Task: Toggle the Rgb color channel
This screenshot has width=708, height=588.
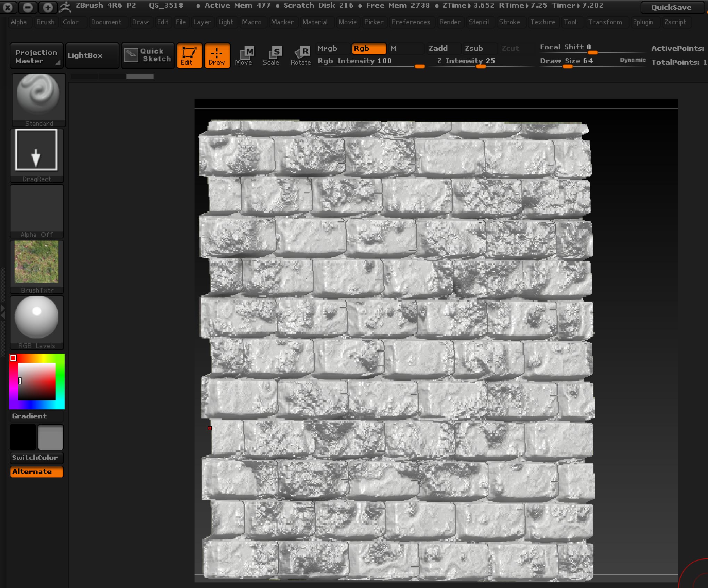Action: [x=368, y=49]
